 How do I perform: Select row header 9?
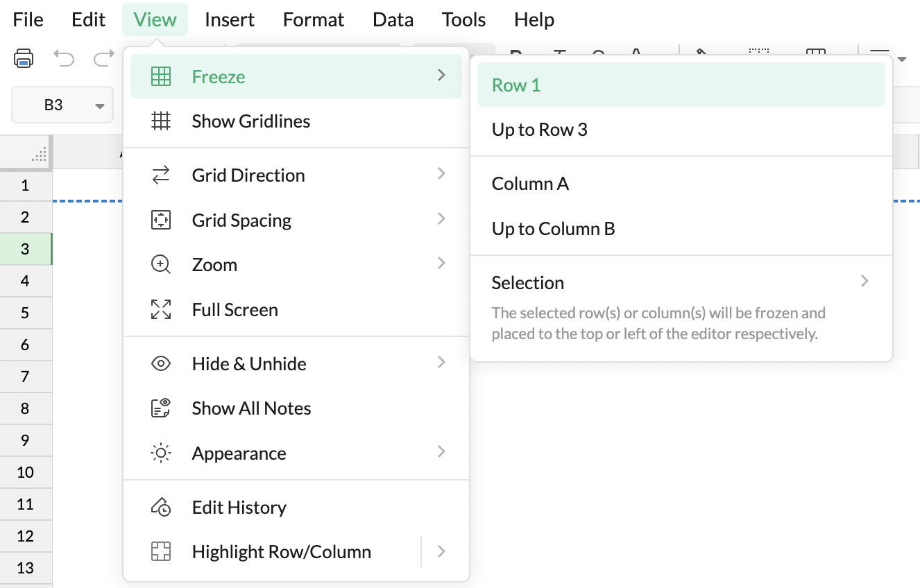coord(26,440)
